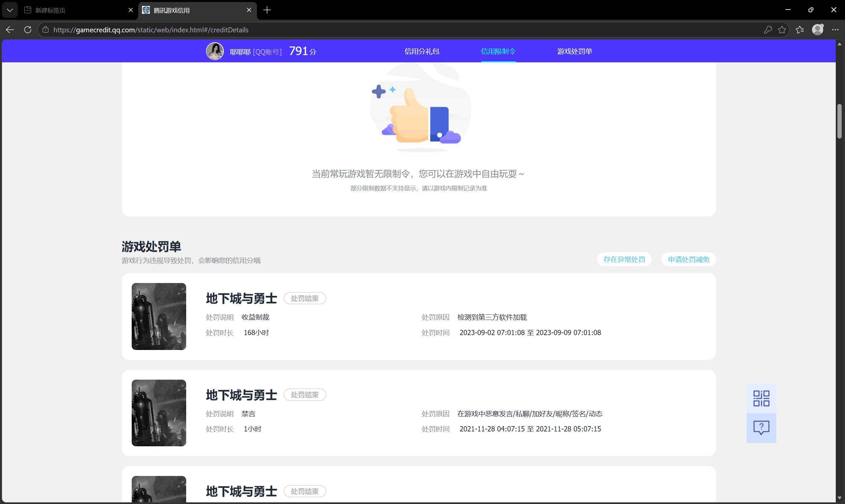The width and height of the screenshot is (845, 504).
Task: Click the scrollbar up arrow
Action: click(839, 44)
